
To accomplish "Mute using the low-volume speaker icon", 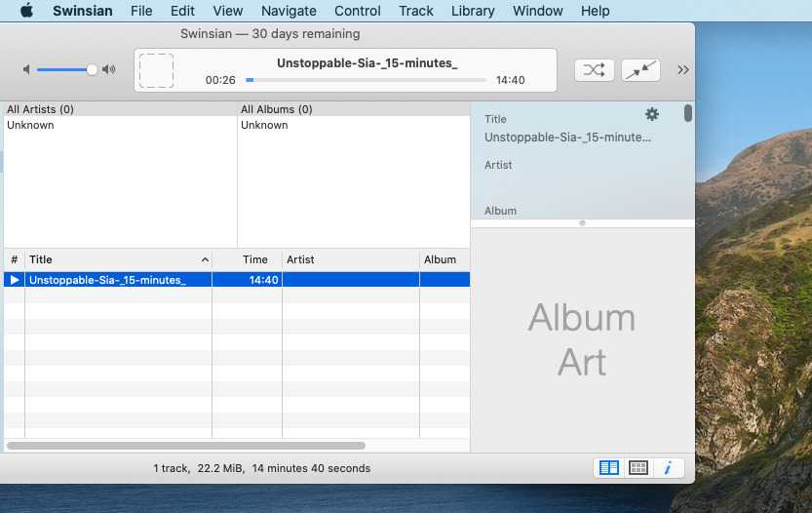I will point(27,69).
